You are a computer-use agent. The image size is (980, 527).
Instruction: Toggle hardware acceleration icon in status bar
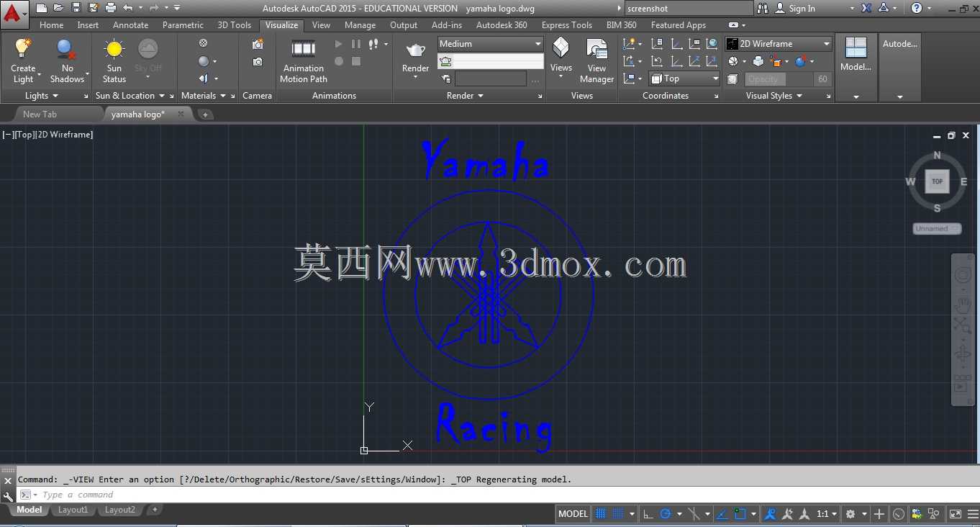click(x=899, y=514)
